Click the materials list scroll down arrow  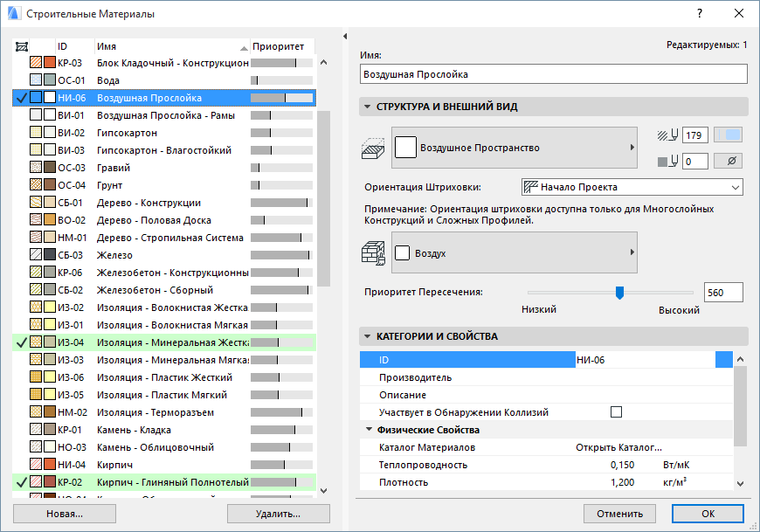[x=324, y=490]
